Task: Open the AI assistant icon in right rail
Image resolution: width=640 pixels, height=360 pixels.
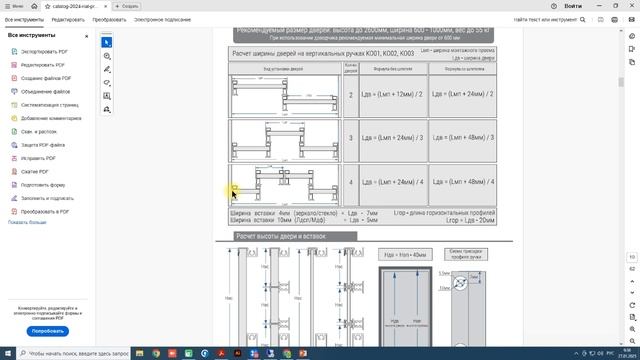Action: pyautogui.click(x=632, y=36)
